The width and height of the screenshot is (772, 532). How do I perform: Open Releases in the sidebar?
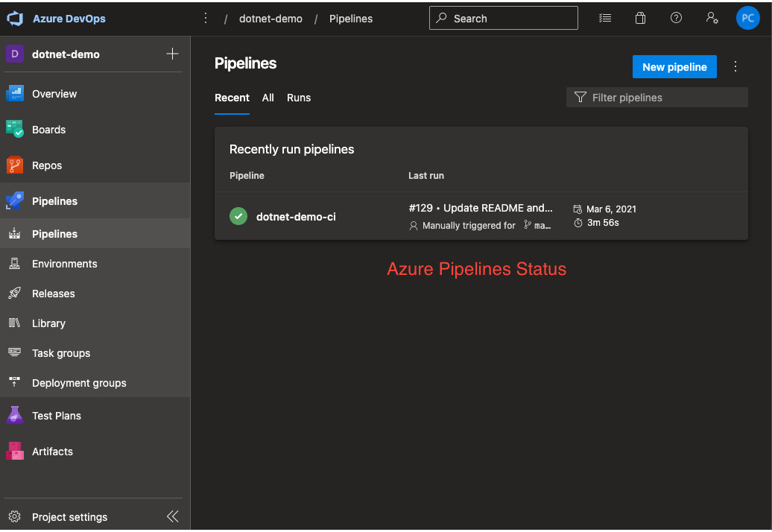[x=95, y=294]
